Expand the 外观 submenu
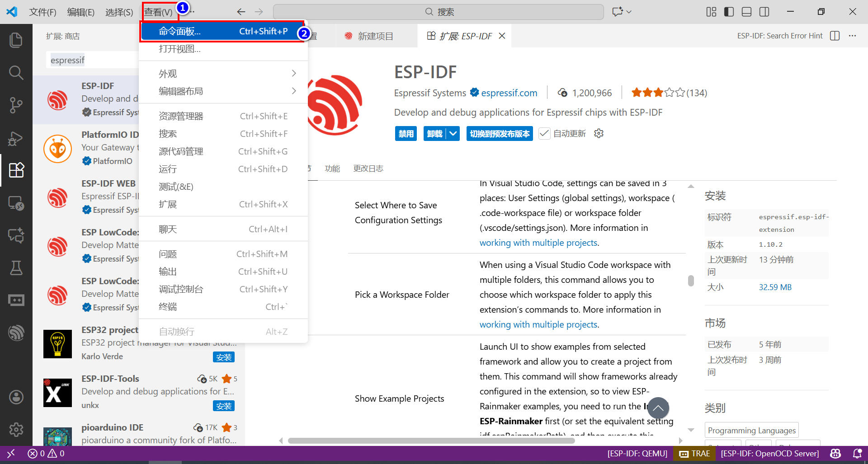Screen dimensions: 868x464 223,73
